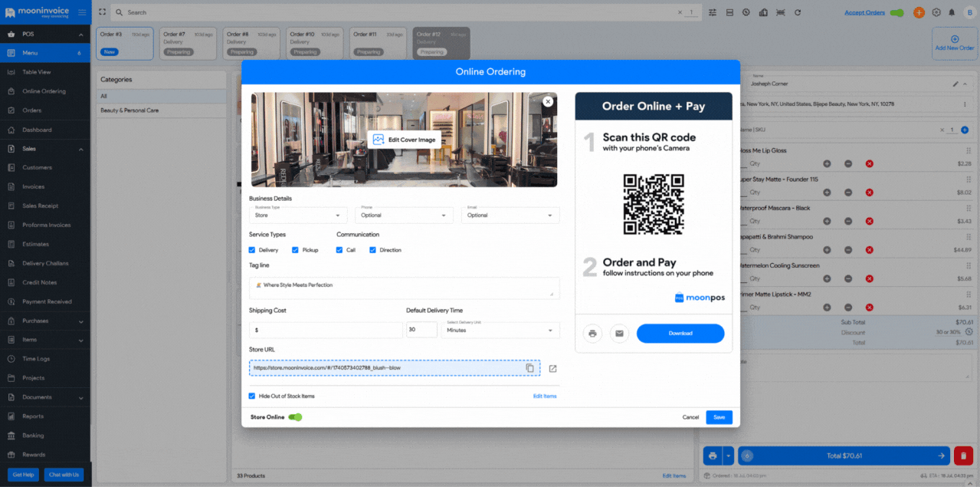This screenshot has height=487, width=980.
Task: Select Order #7 tab
Action: click(188, 44)
